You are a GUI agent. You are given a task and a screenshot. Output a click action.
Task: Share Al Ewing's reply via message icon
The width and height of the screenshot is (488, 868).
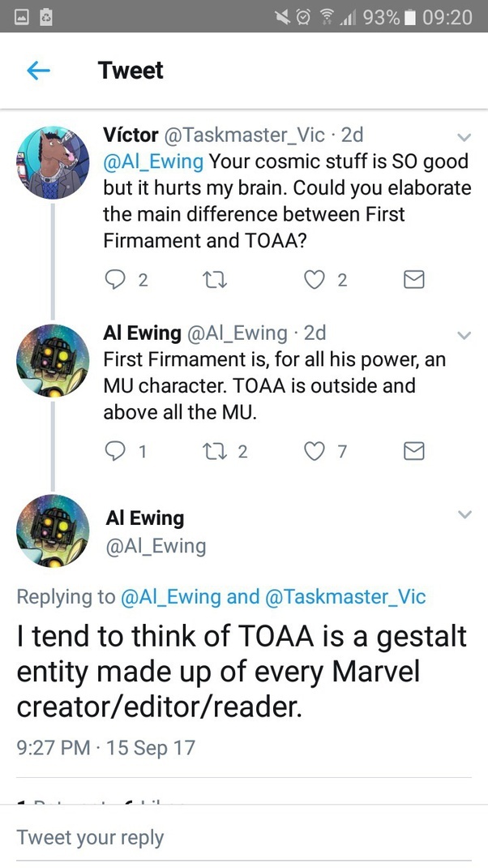click(413, 451)
